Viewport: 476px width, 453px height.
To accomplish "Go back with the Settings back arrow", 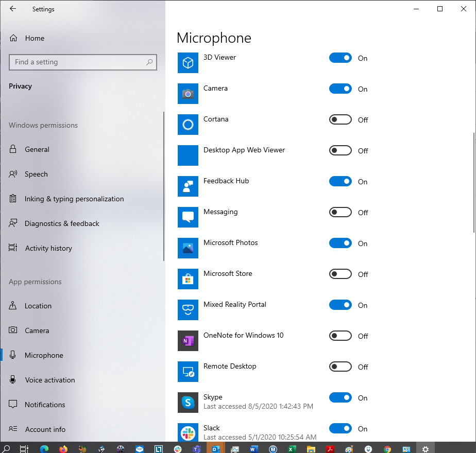I will click(13, 9).
